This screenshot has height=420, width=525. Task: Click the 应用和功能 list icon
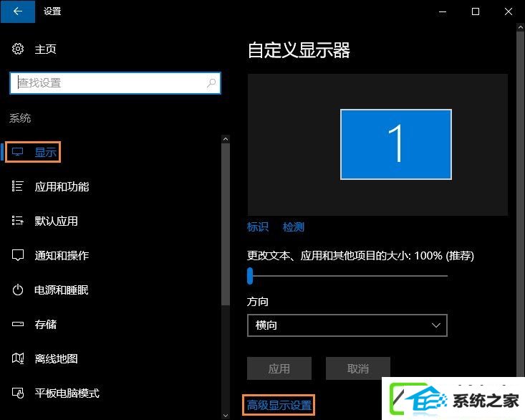coord(17,186)
